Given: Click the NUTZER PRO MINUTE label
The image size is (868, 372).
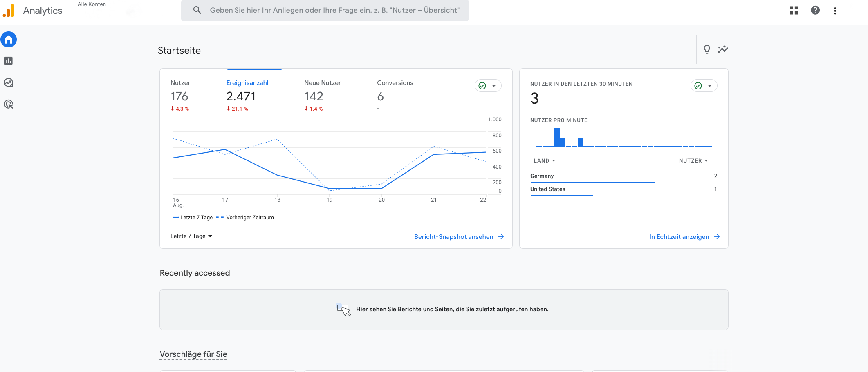Looking at the screenshot, I should click(x=558, y=120).
